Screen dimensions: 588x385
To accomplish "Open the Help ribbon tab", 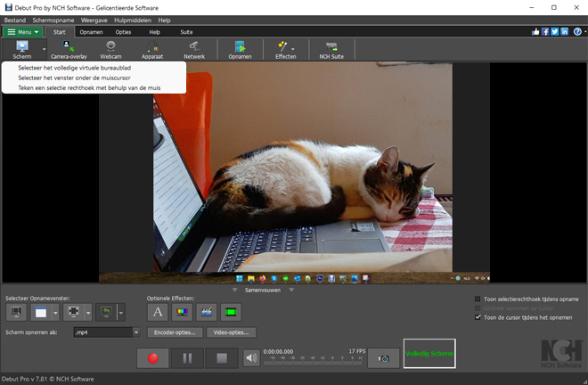I will (x=154, y=32).
